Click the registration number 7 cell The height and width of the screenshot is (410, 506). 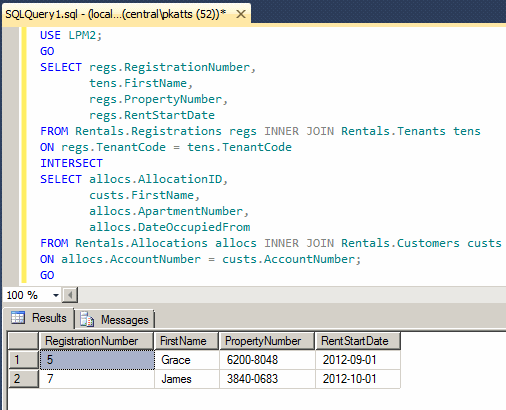click(x=97, y=379)
